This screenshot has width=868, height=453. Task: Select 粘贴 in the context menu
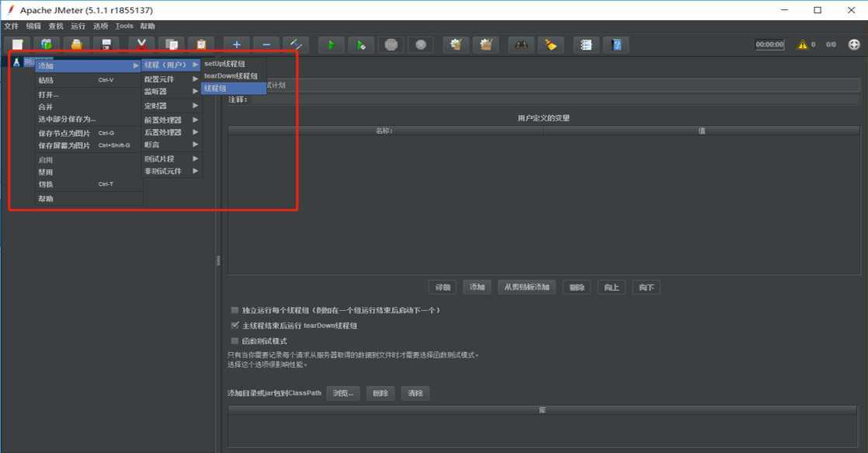click(88, 80)
